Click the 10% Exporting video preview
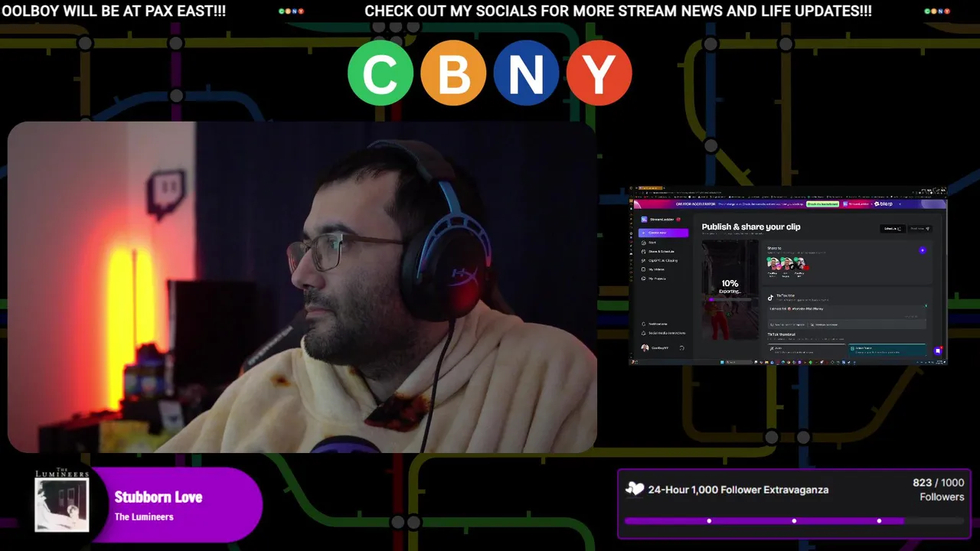Image resolution: width=980 pixels, height=551 pixels. pyautogui.click(x=730, y=289)
